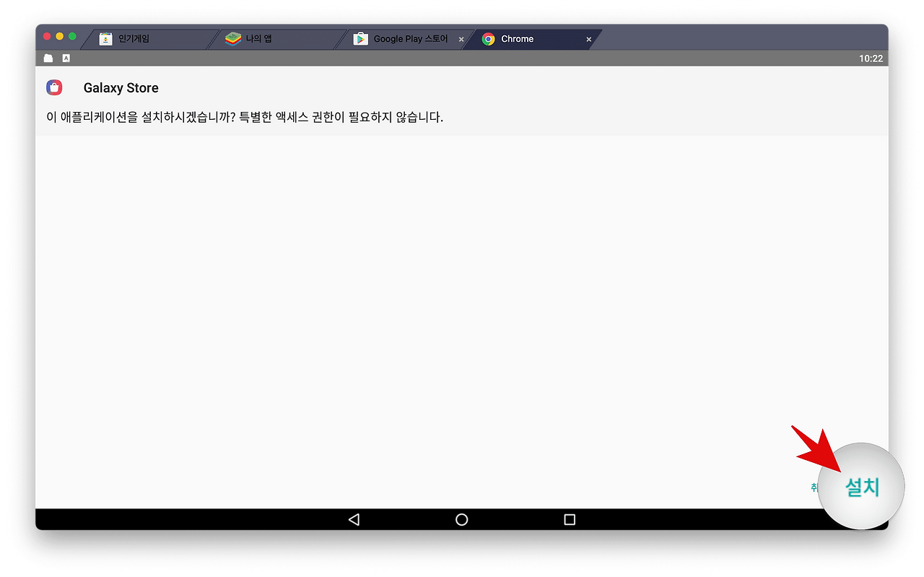
Task: Click the 설치 install button
Action: coord(863,487)
